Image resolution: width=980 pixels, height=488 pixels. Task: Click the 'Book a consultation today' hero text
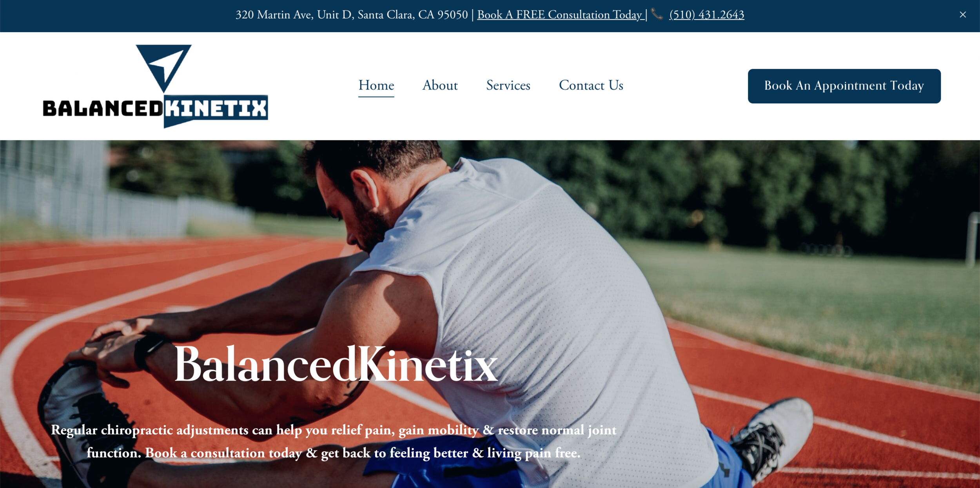click(223, 453)
